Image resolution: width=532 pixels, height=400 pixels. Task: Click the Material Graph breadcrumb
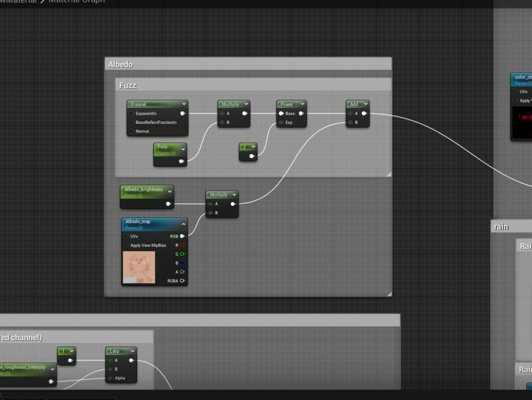click(77, 1)
